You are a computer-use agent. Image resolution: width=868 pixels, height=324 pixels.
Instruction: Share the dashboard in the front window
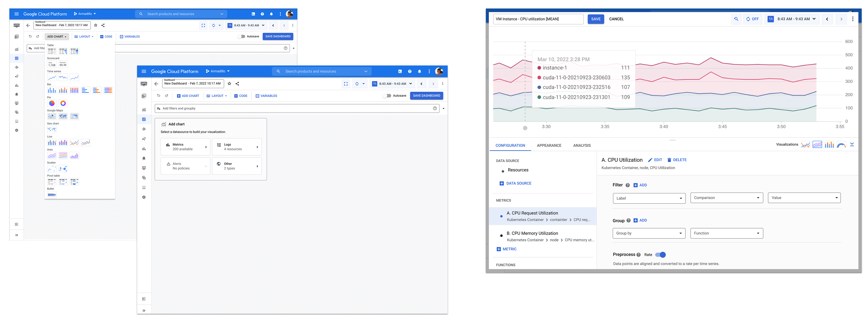click(237, 84)
